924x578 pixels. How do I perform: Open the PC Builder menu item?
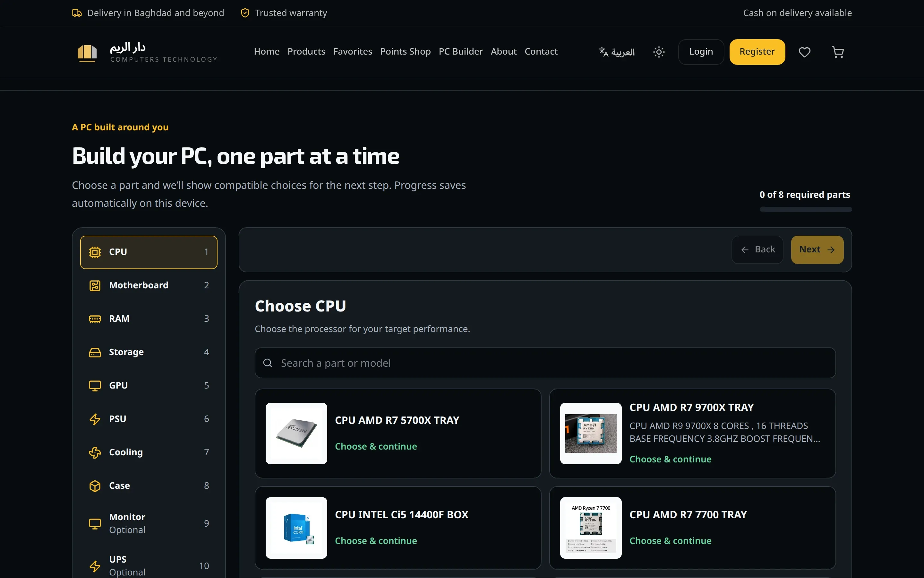click(460, 52)
